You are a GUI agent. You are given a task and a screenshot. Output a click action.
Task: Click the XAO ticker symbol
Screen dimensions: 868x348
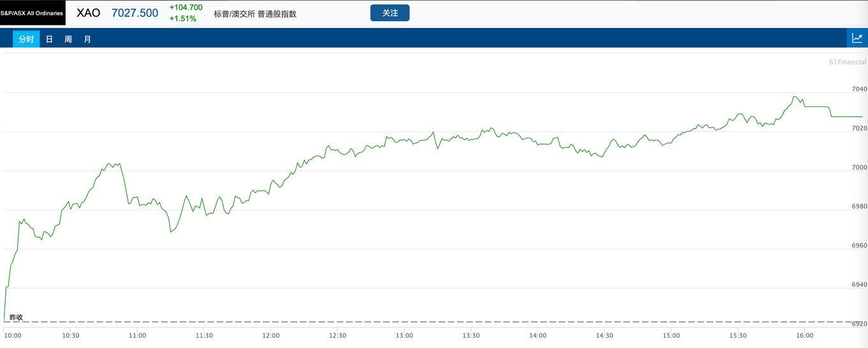(88, 13)
